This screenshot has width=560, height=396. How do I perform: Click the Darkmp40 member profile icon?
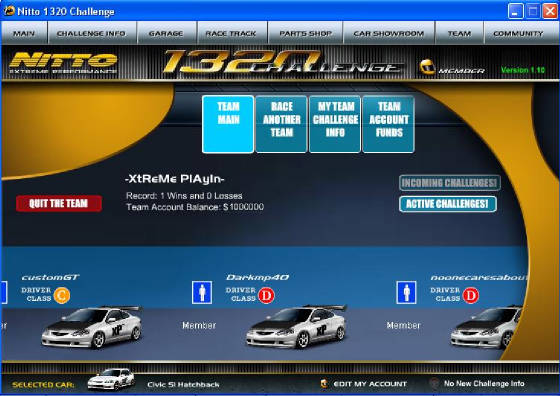coord(202,292)
